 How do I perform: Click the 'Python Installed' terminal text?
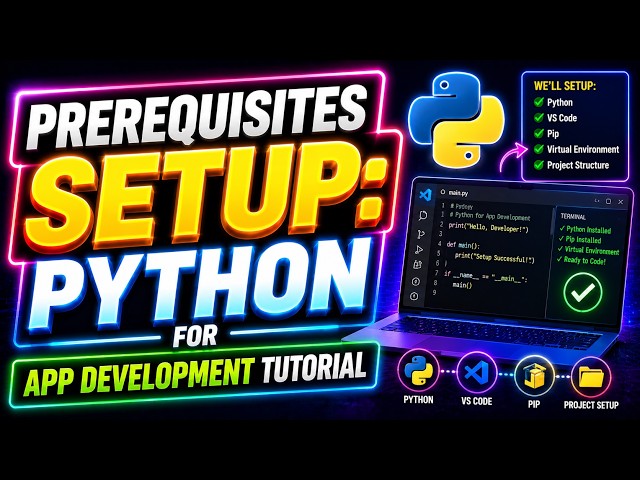[x=589, y=230]
